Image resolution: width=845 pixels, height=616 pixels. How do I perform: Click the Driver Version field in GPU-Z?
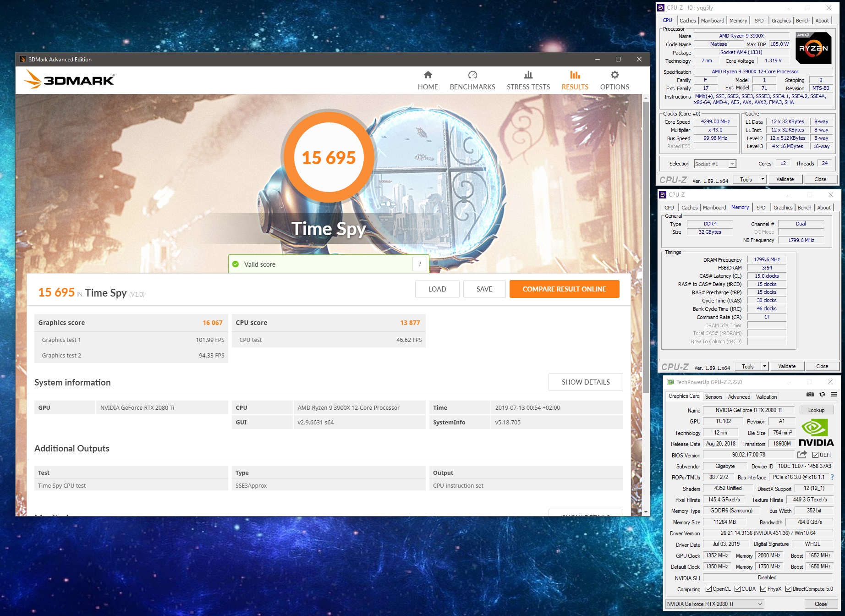(768, 533)
